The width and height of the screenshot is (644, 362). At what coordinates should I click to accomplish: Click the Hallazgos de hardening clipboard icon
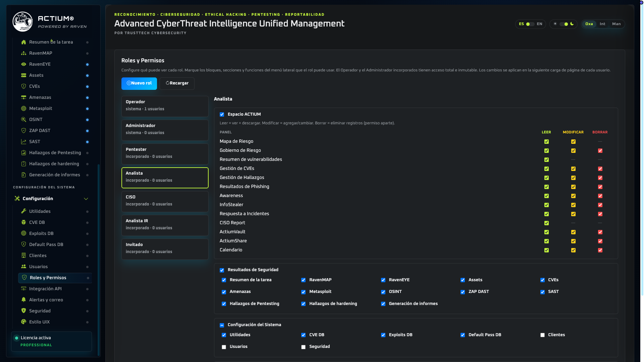(23, 164)
